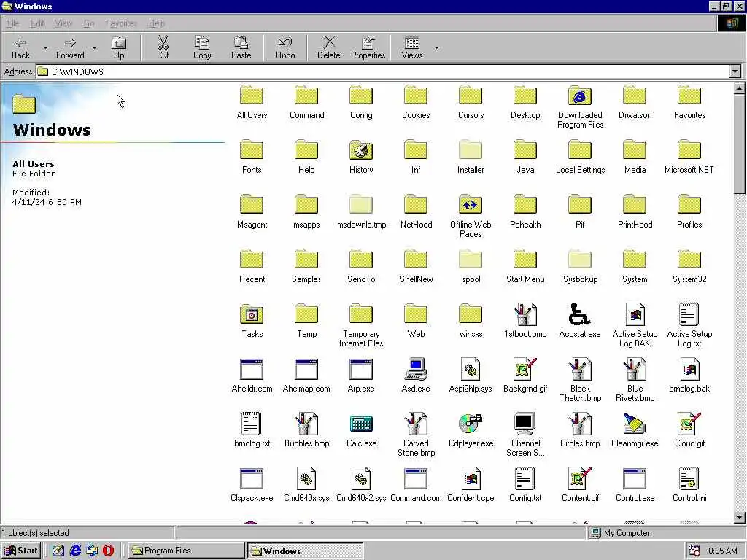The width and height of the screenshot is (747, 560).
Task: Select the History folder icon
Action: point(361,150)
